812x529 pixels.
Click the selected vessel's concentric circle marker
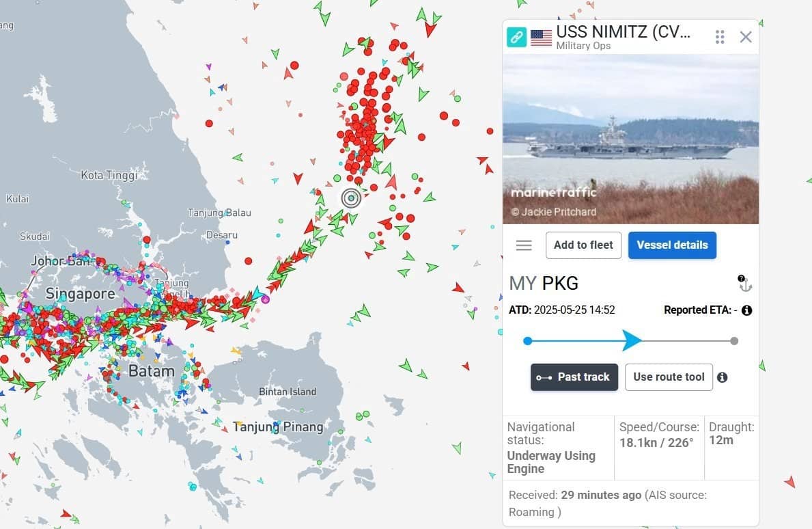pos(351,198)
